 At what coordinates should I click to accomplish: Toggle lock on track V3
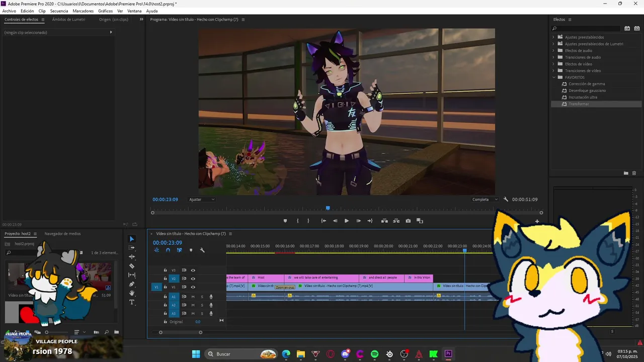(165, 270)
